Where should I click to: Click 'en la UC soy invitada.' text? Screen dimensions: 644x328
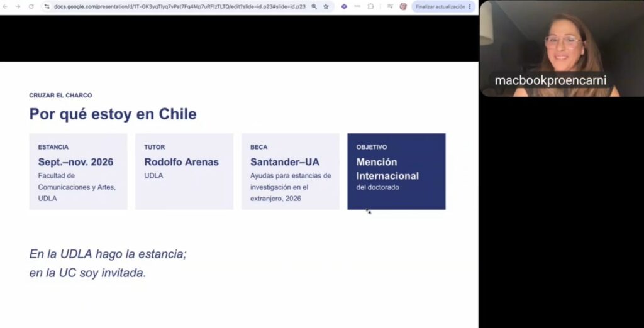87,273
